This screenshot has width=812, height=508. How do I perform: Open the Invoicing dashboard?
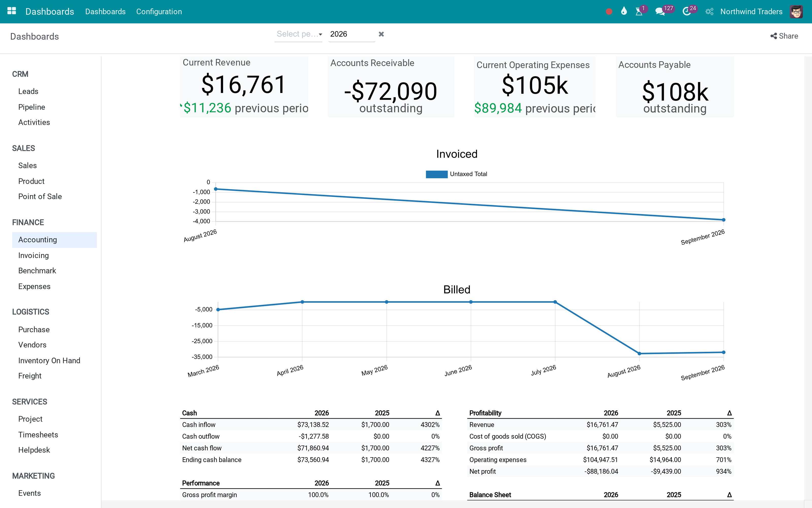point(33,256)
